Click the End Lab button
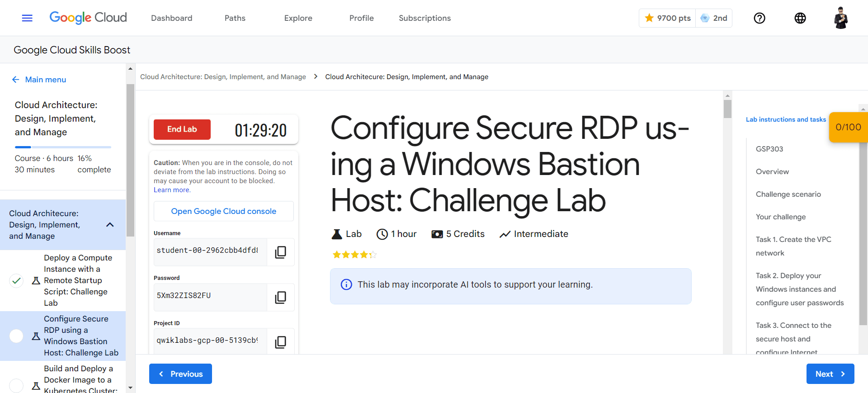This screenshot has width=868, height=393. pyautogui.click(x=182, y=129)
